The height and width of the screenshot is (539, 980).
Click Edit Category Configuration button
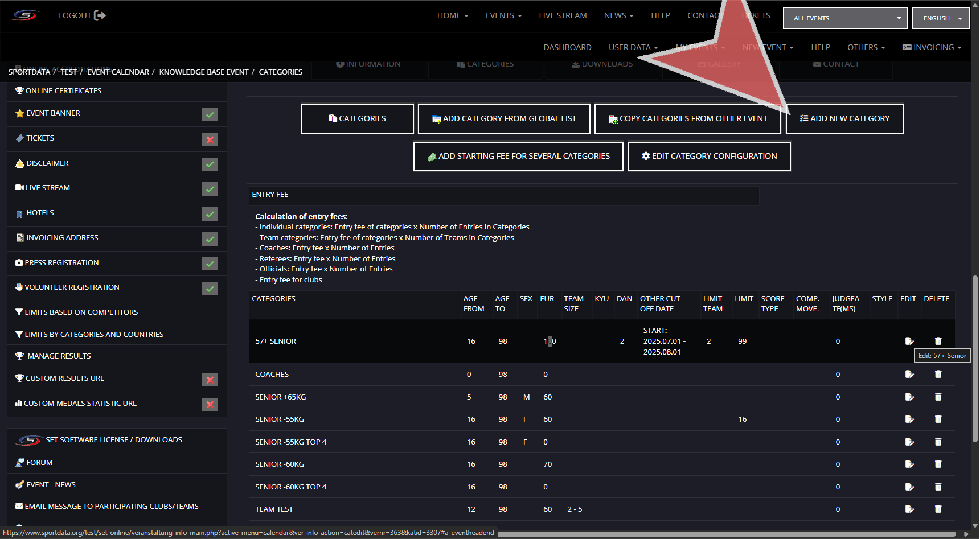click(x=709, y=156)
